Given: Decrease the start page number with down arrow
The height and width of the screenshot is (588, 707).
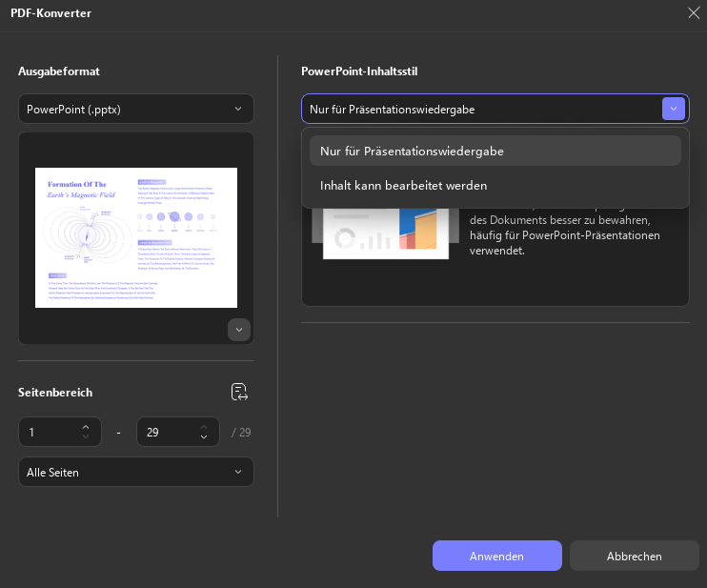Looking at the screenshot, I should tap(86, 436).
